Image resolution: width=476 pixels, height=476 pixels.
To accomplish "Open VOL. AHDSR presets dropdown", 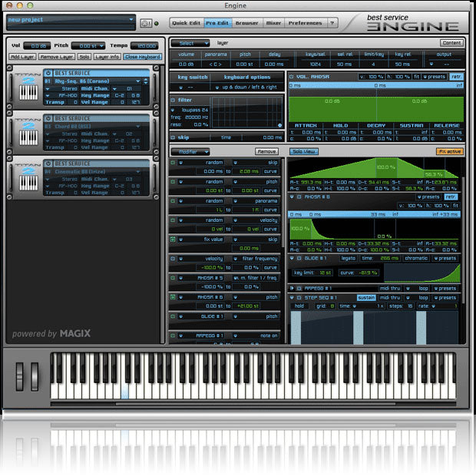I will click(435, 77).
